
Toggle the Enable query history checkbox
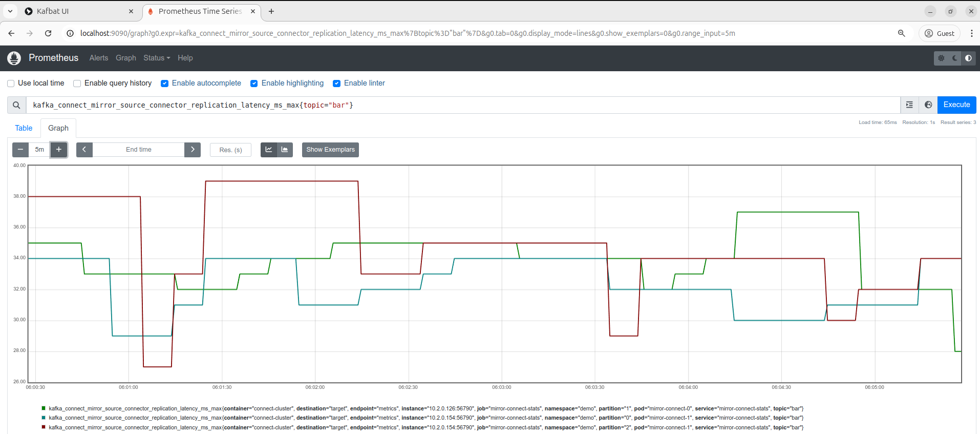[x=77, y=84]
